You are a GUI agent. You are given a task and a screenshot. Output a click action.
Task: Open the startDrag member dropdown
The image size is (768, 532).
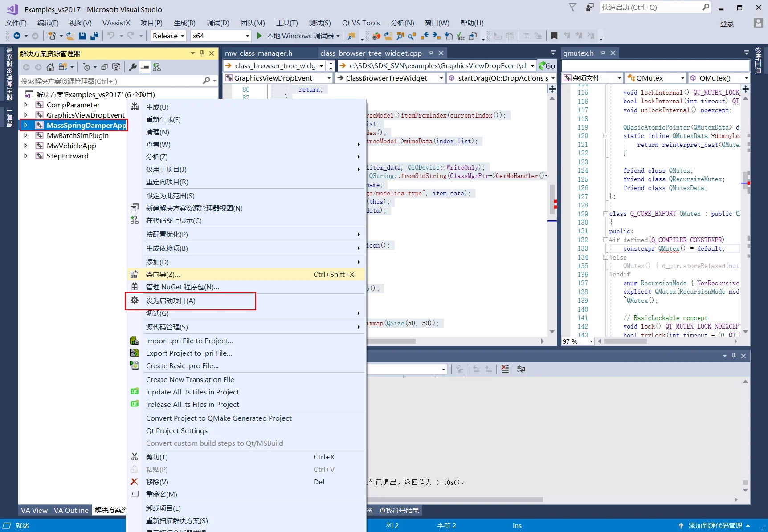(x=502, y=78)
